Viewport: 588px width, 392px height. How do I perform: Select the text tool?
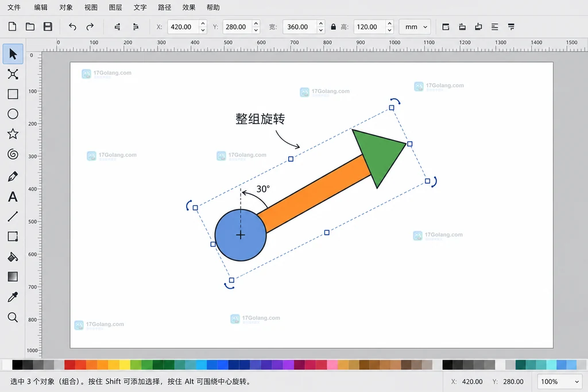(13, 197)
